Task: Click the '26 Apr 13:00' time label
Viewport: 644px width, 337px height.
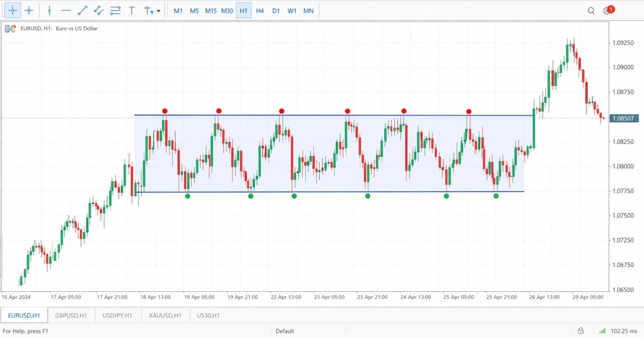Action: (544, 297)
